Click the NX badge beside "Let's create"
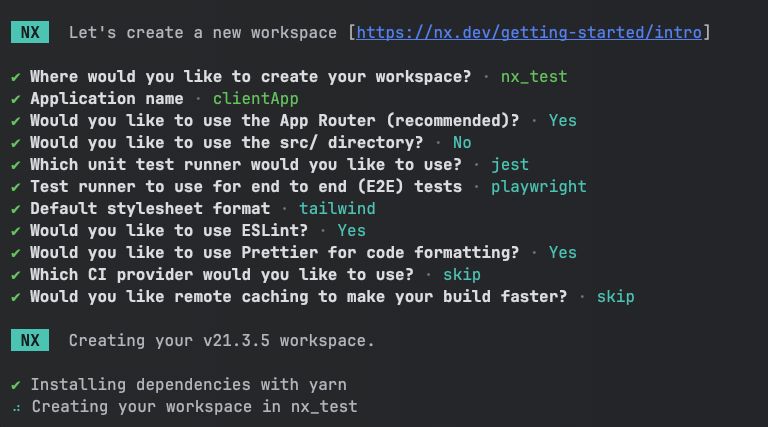Viewport: 768px width, 427px height. pyautogui.click(x=30, y=33)
